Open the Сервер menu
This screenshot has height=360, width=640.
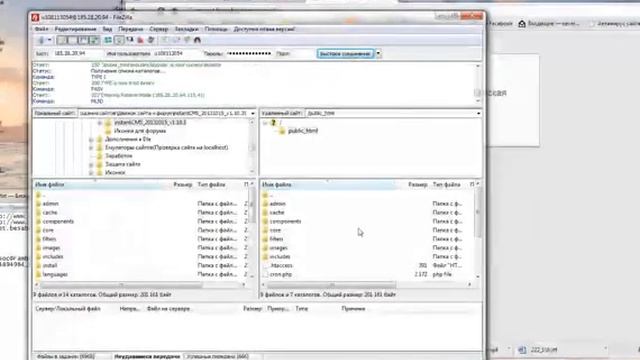[159, 29]
